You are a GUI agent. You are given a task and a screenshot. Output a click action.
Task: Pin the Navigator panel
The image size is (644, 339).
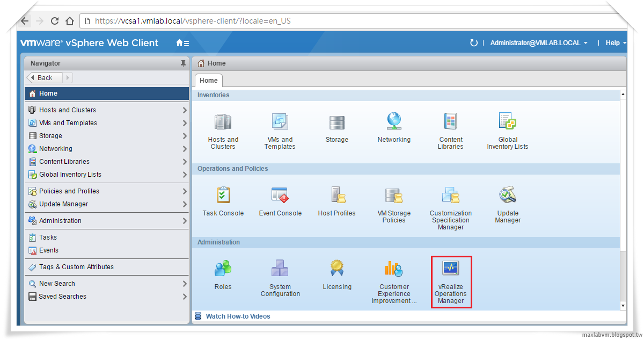pyautogui.click(x=183, y=63)
